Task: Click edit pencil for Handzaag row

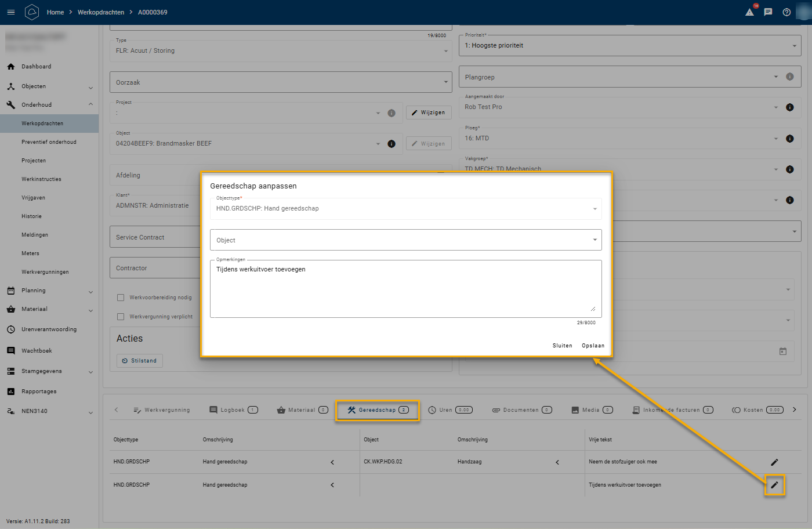Action: point(774,462)
